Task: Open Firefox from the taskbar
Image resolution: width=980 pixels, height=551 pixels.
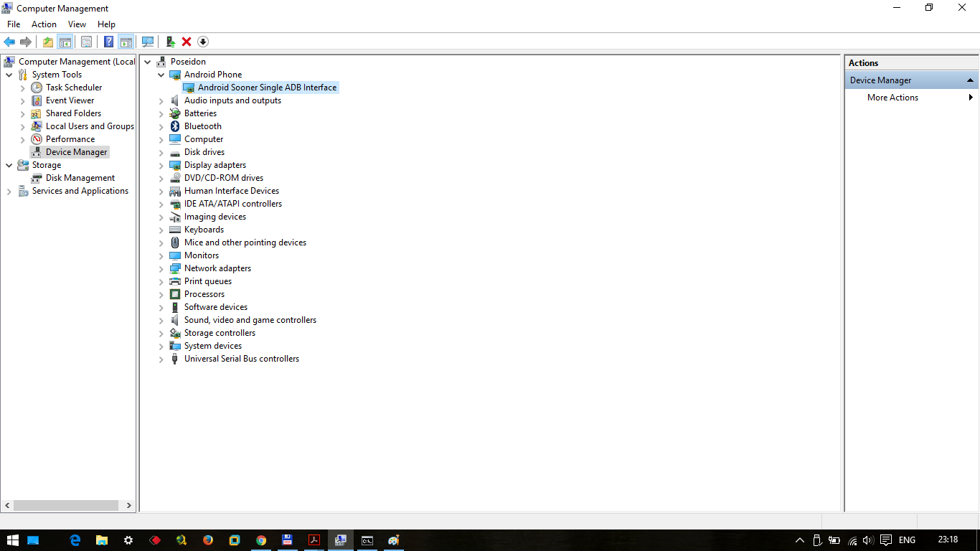Action: [x=208, y=540]
